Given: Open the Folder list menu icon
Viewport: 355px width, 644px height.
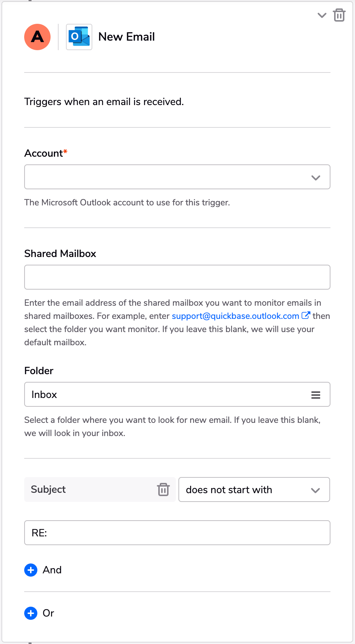Looking at the screenshot, I should pos(315,395).
